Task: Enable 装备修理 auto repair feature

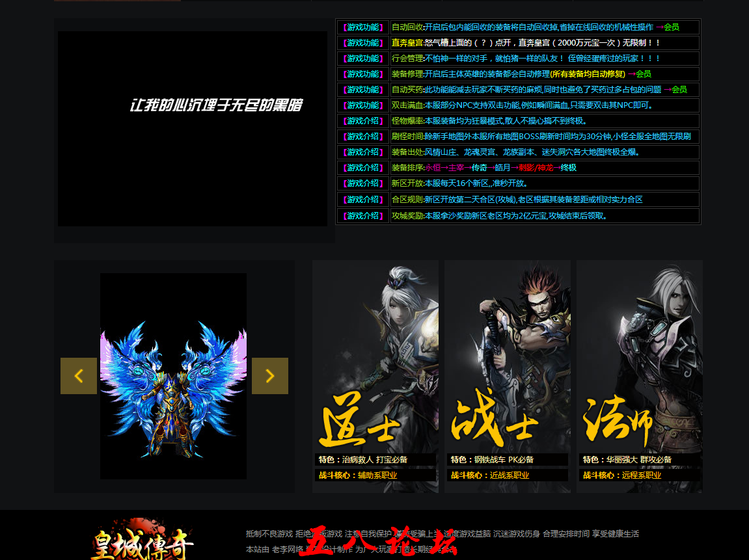Action: [514, 73]
